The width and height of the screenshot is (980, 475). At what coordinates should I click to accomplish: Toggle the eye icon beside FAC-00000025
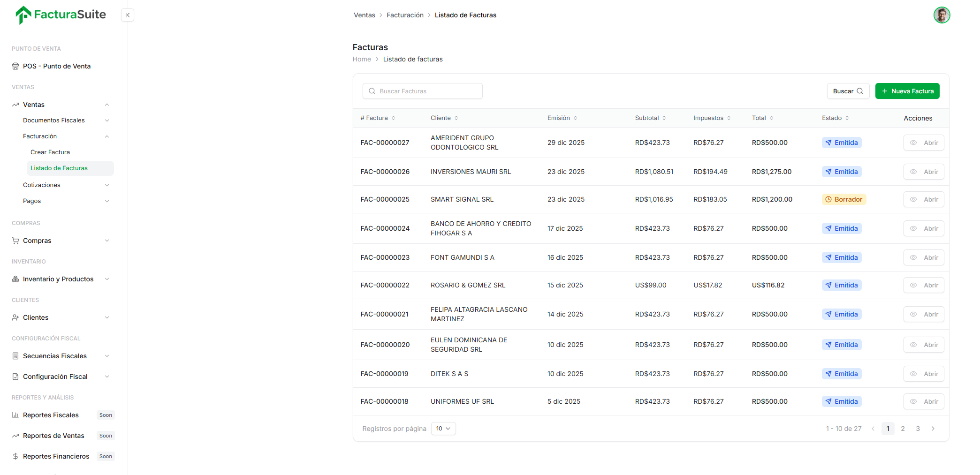pos(913,199)
